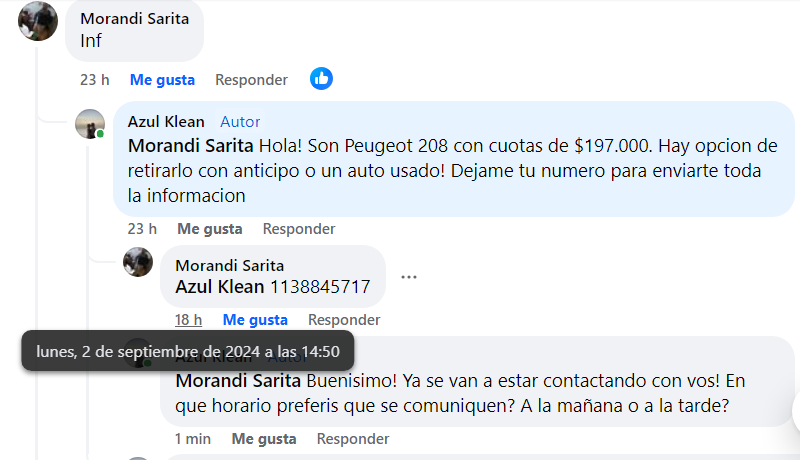Click Morandi Sarita's top profile picture
The image size is (800, 460).
click(38, 21)
